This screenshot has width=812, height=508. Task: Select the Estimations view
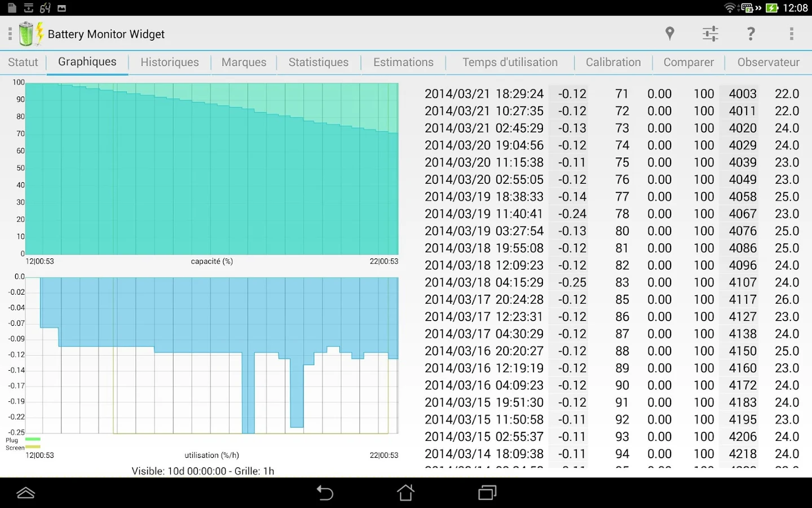pyautogui.click(x=403, y=62)
